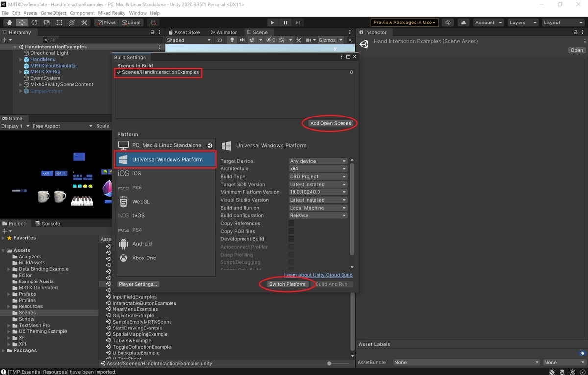
Task: Switch to the Animator tab
Action: pos(223,32)
